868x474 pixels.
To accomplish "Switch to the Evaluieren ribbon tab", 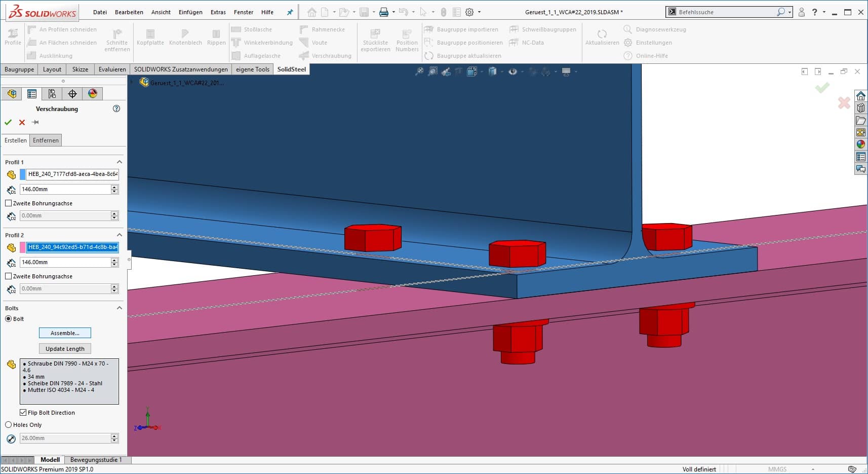I will click(112, 69).
